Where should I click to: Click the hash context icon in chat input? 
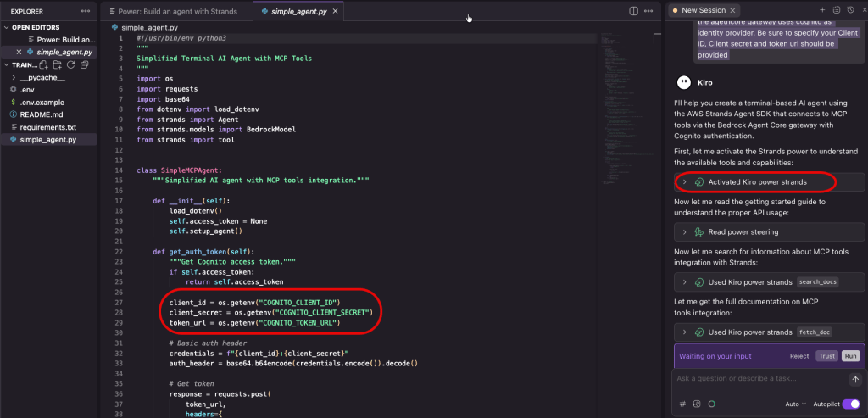pyautogui.click(x=682, y=404)
